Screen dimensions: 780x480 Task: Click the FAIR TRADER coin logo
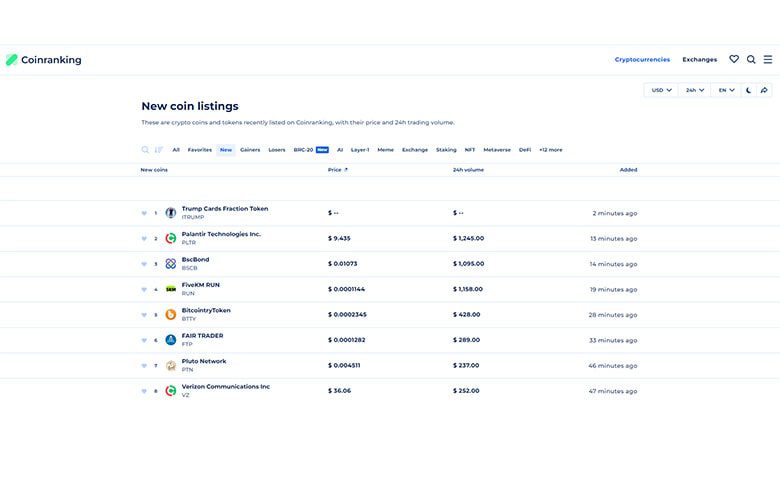171,340
